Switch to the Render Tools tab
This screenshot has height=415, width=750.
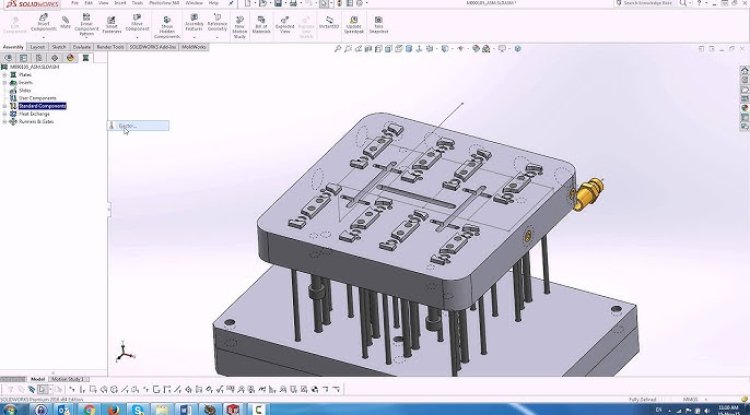[x=110, y=47]
